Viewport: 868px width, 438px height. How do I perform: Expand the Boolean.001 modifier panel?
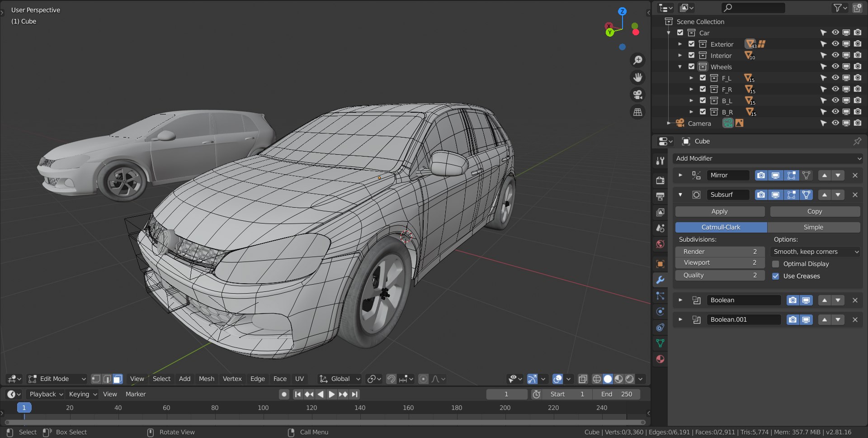point(680,319)
